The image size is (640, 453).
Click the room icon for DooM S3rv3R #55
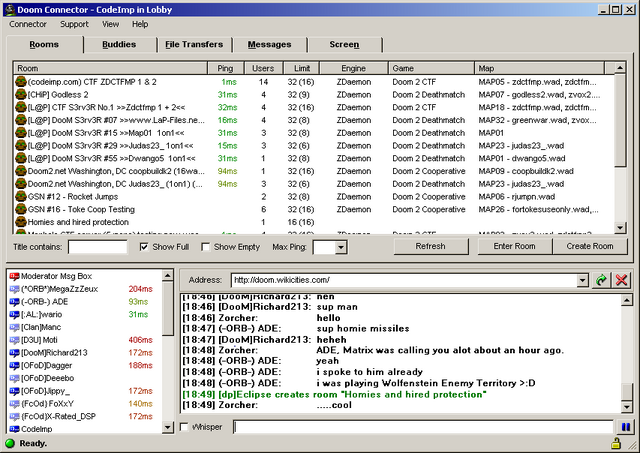[21, 158]
